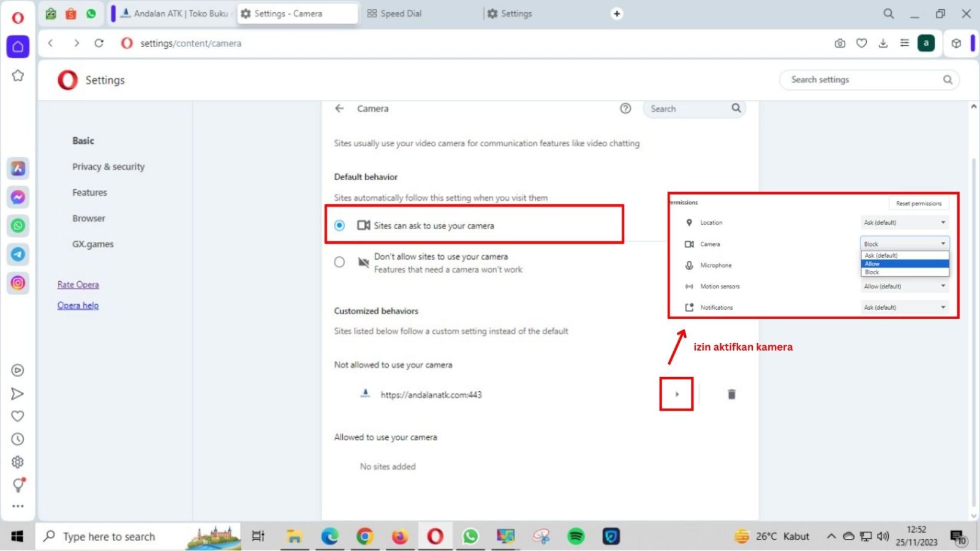
Task: Click the Reset permissions button
Action: pos(918,203)
